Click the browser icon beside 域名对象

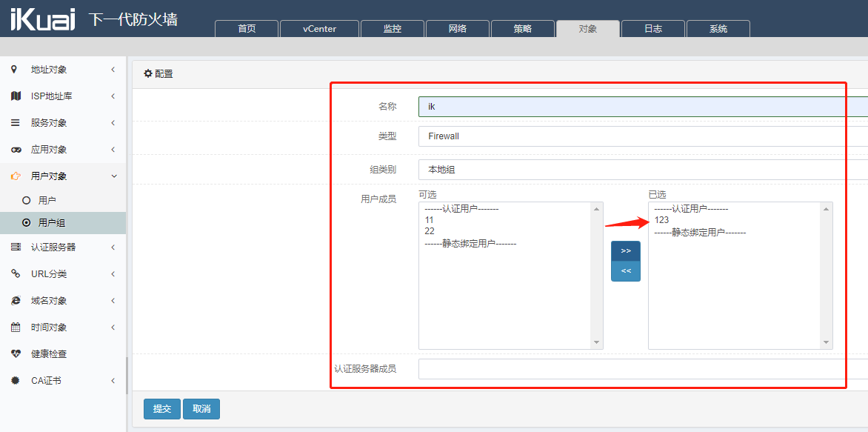(x=16, y=301)
